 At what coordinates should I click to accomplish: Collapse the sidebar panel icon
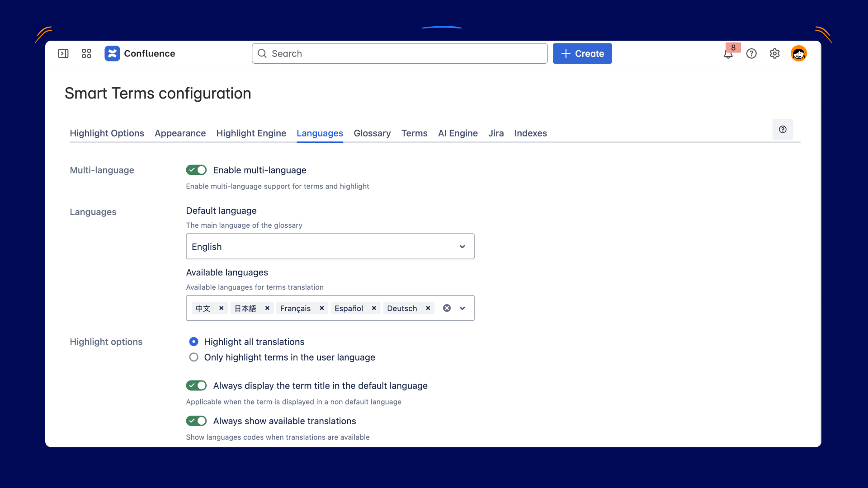[x=63, y=53]
